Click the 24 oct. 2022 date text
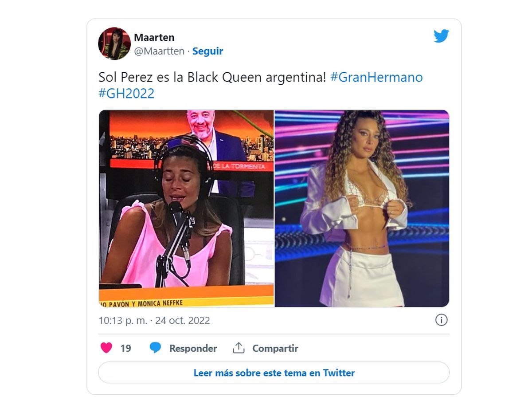Image resolution: width=532 pixels, height=397 pixels. [x=183, y=320]
